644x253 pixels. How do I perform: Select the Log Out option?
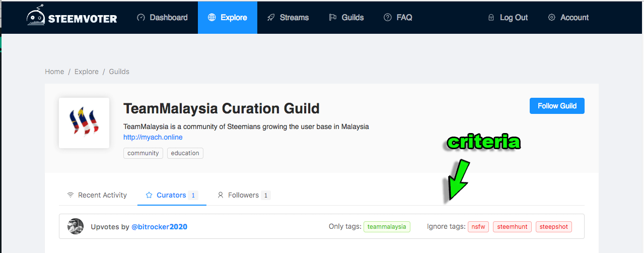tap(508, 17)
